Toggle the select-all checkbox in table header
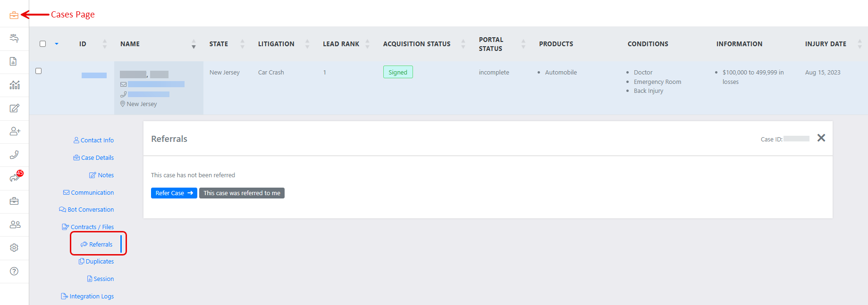This screenshot has height=305, width=868. [42, 44]
